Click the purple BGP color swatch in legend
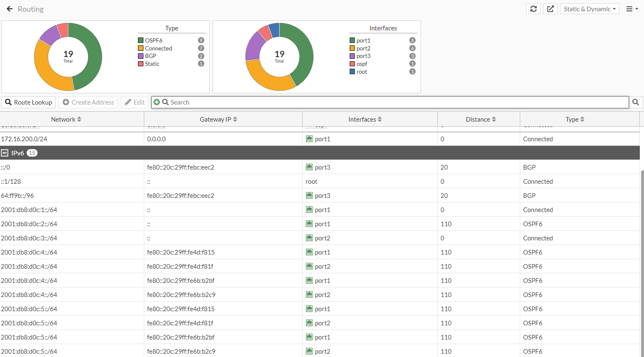Image resolution: width=644 pixels, height=357 pixels. pos(142,56)
